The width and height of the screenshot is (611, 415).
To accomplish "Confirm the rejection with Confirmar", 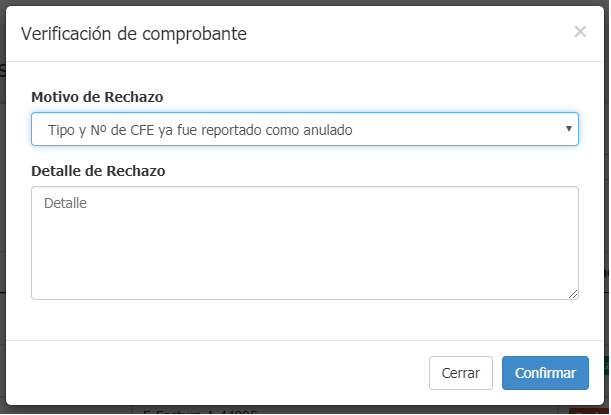I will [x=545, y=373].
